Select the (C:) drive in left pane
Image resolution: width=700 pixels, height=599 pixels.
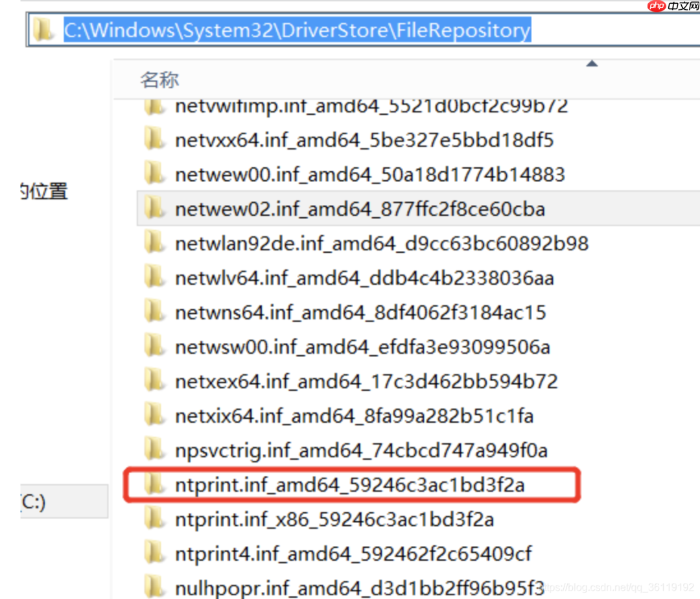coord(32,502)
